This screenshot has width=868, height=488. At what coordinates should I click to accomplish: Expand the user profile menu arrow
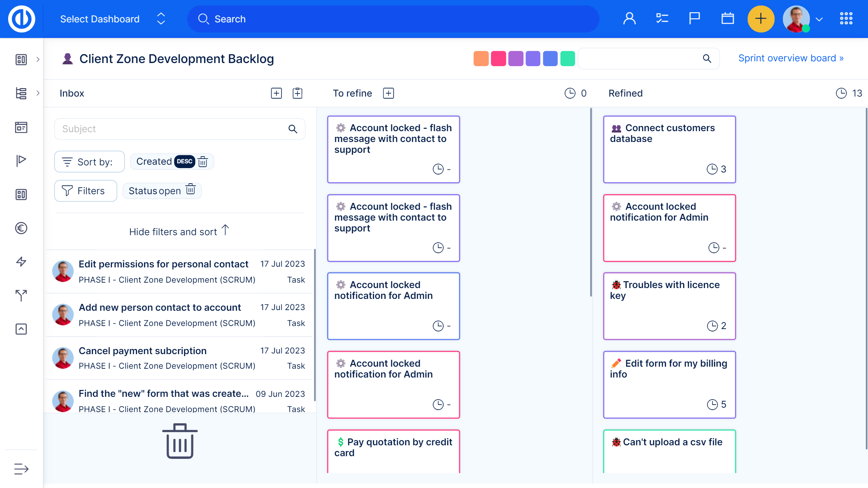(x=819, y=19)
